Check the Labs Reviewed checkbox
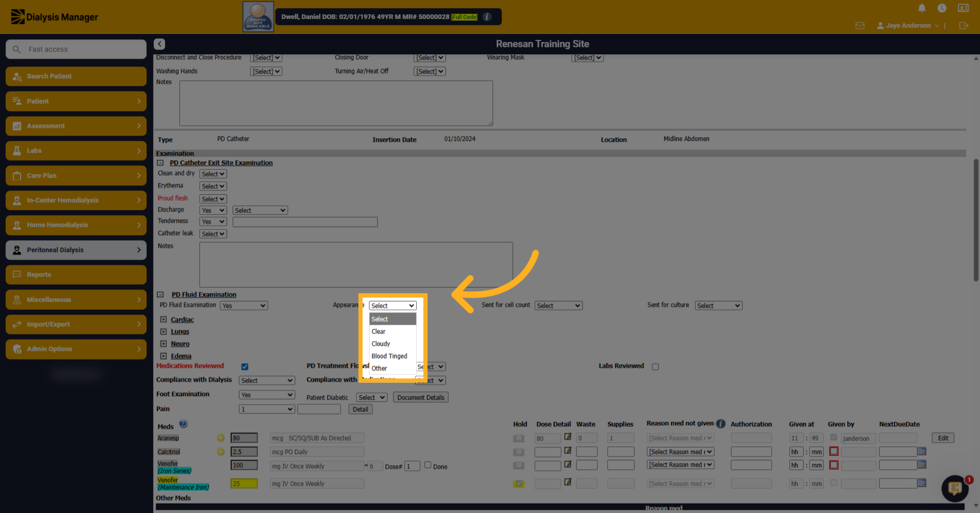Image resolution: width=980 pixels, height=513 pixels. point(655,366)
